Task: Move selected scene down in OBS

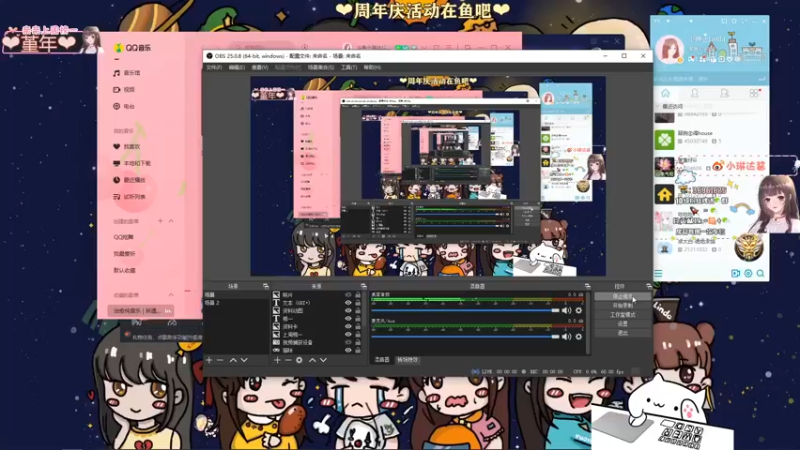Action: coord(244,360)
